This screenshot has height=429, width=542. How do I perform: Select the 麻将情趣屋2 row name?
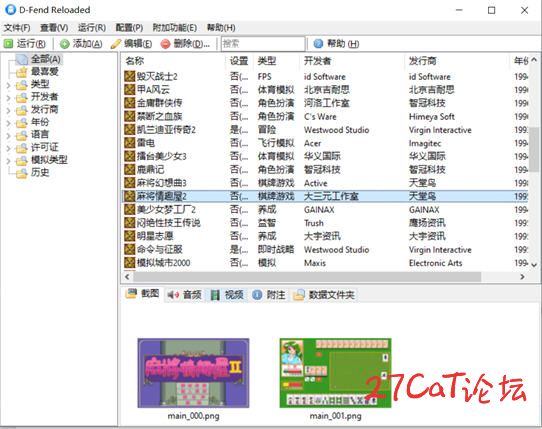coord(161,196)
